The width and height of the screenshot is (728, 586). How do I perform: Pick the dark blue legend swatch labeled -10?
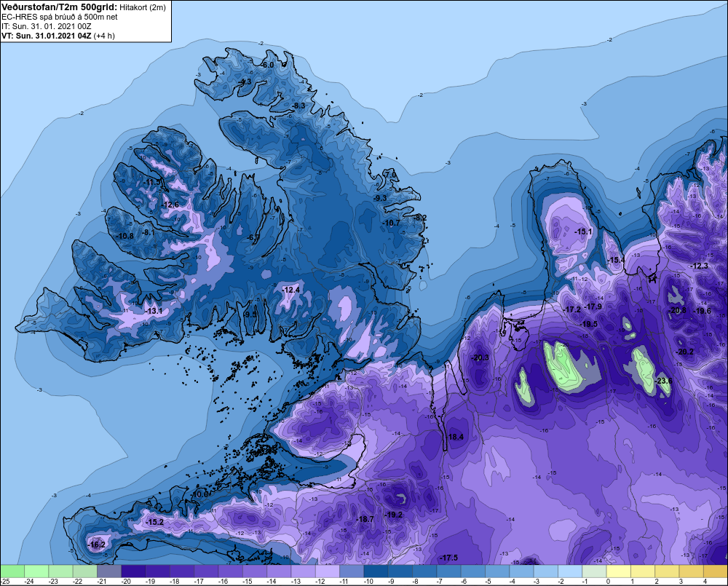click(376, 571)
